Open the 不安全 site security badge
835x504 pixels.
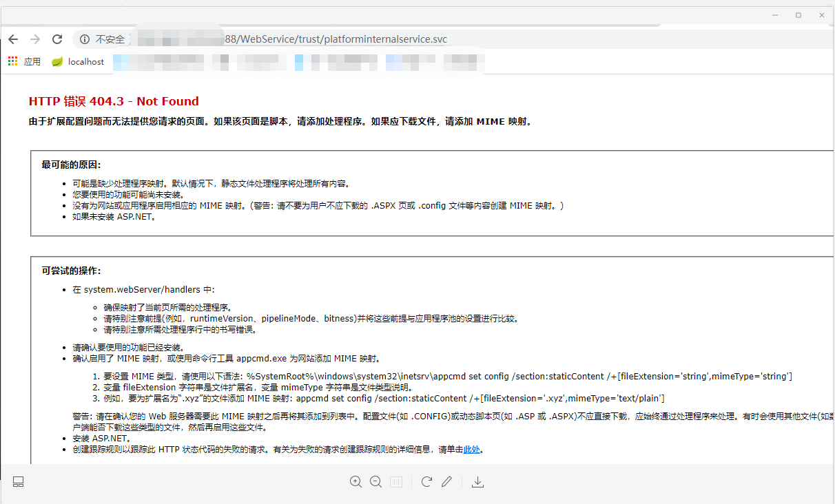103,39
